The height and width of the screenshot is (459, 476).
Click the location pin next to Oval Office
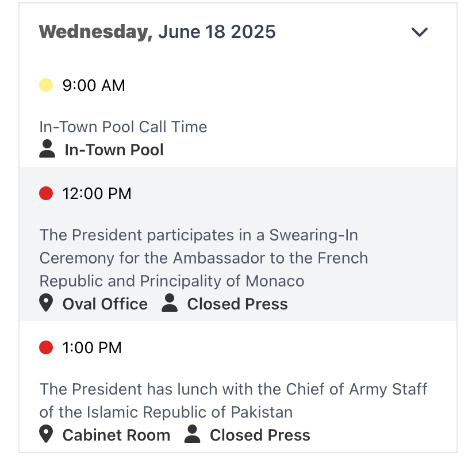(x=46, y=303)
